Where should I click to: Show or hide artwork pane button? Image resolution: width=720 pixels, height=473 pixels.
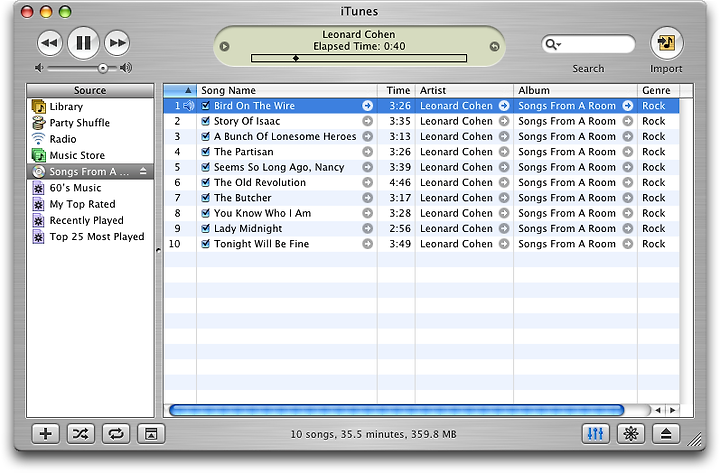151,434
